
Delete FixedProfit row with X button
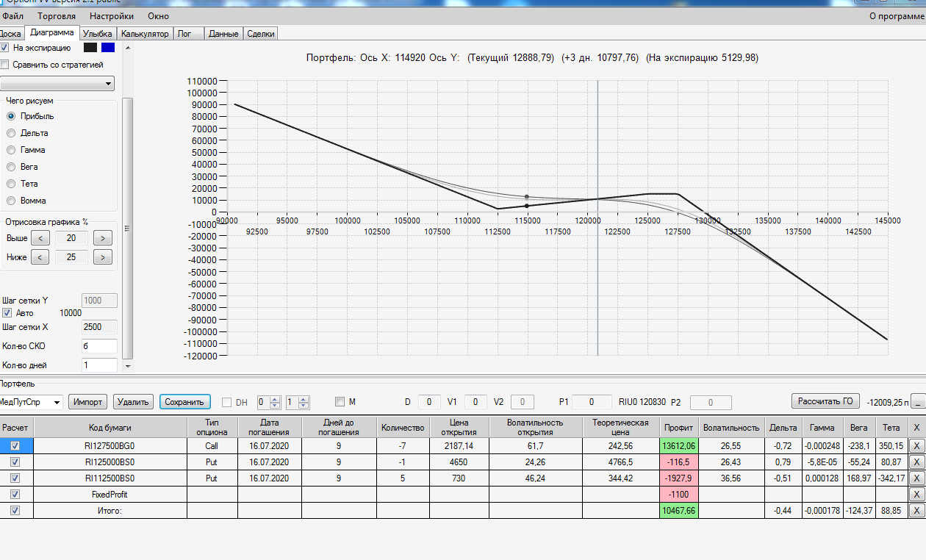tap(916, 494)
